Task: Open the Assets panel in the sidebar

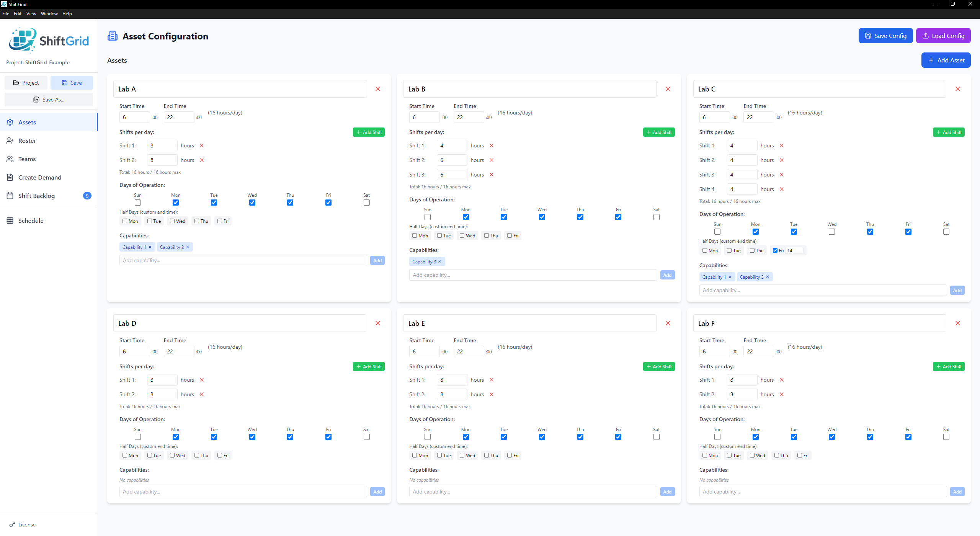Action: point(27,122)
